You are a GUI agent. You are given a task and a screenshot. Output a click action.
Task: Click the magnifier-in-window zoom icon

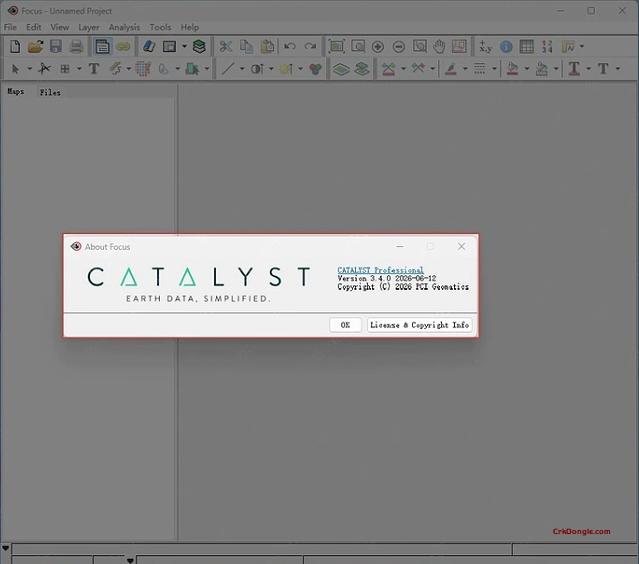click(x=358, y=46)
